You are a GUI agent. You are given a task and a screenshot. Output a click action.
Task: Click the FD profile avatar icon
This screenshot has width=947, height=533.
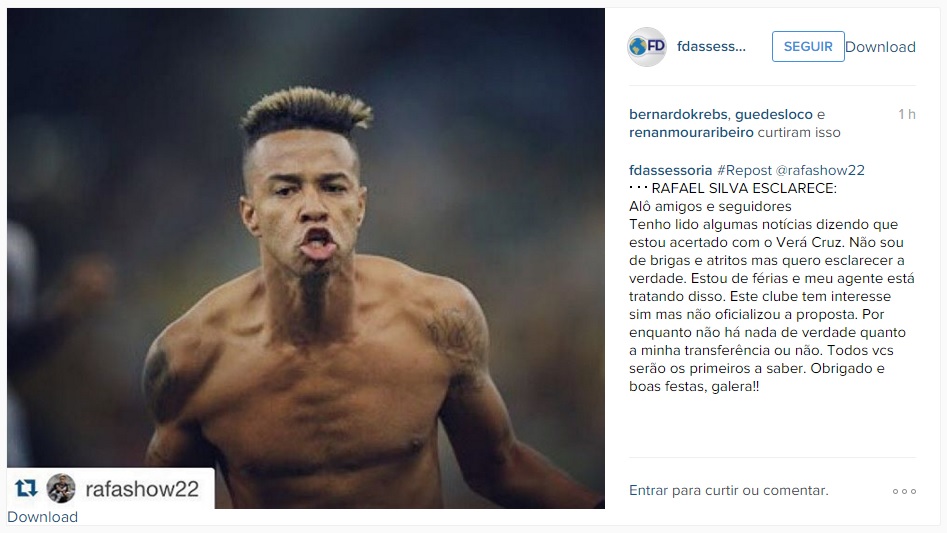point(647,46)
